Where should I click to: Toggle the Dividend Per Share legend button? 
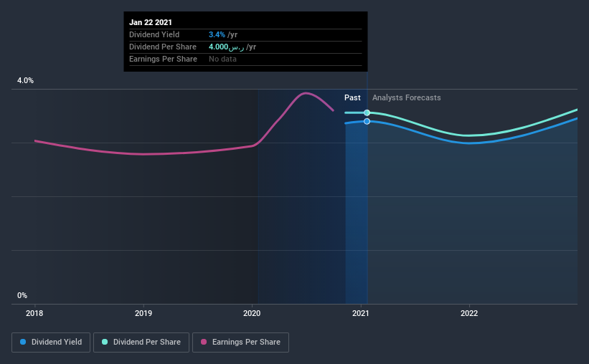tap(141, 343)
